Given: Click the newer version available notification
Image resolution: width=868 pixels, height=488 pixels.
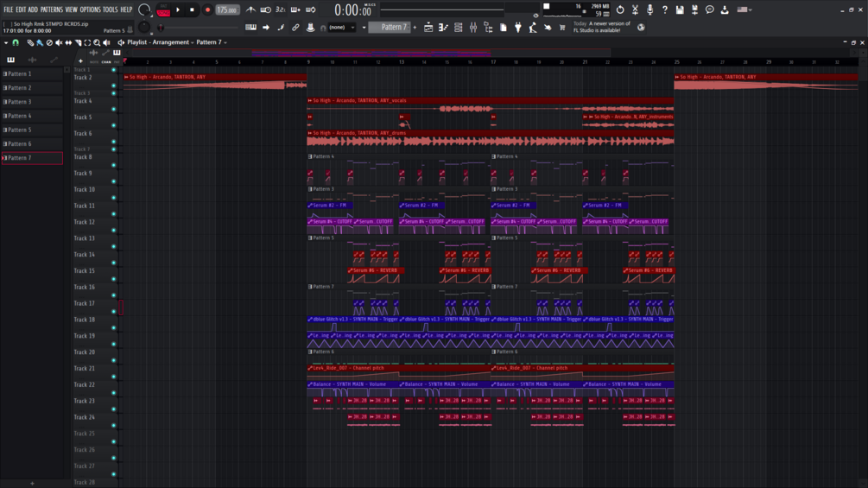Looking at the screenshot, I should point(602,27).
